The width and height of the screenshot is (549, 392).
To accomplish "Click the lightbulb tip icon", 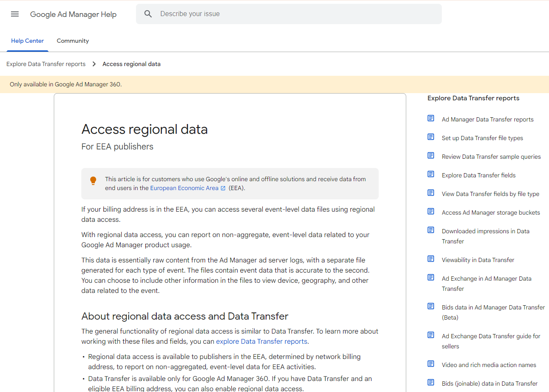I will 93,181.
